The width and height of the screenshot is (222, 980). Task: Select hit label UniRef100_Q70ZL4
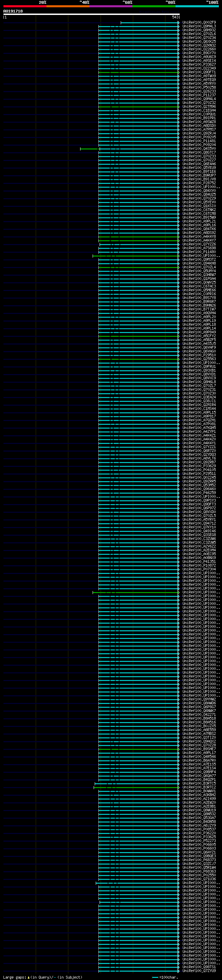click(x=199, y=267)
